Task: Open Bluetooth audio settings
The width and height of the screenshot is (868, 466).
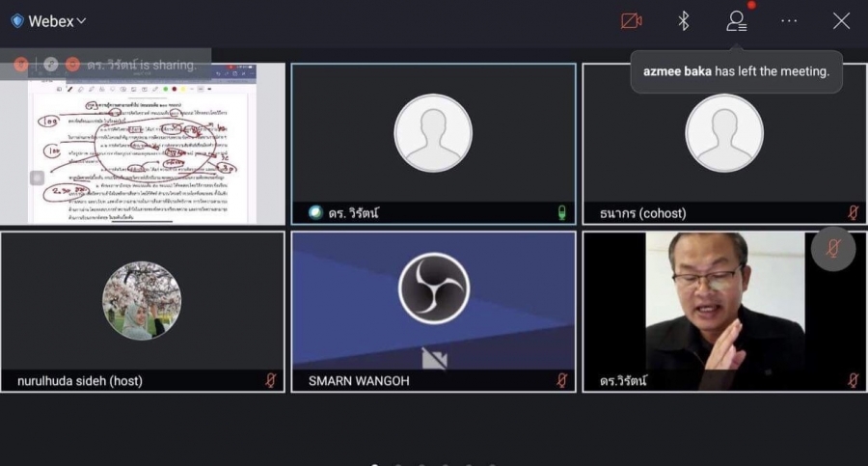Action: (x=684, y=21)
